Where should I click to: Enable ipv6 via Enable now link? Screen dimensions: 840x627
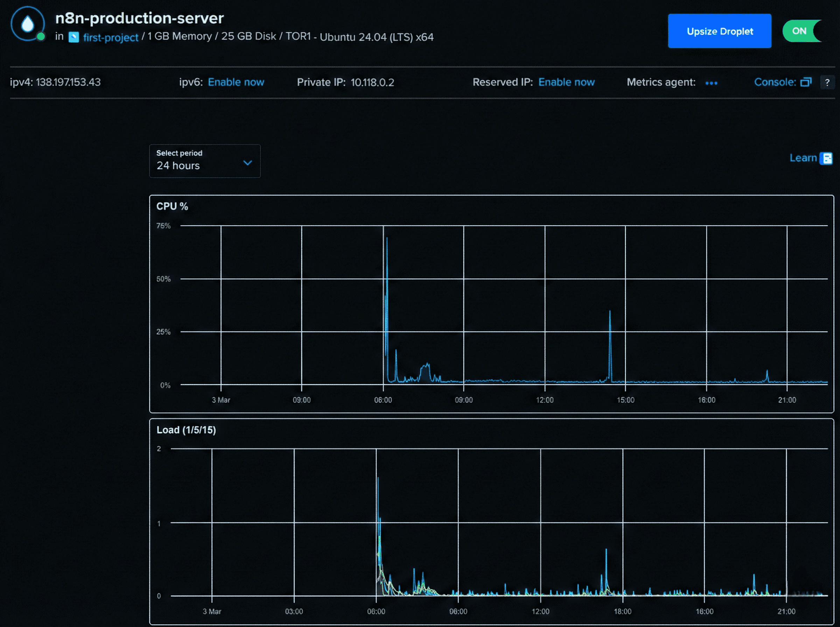coord(236,82)
